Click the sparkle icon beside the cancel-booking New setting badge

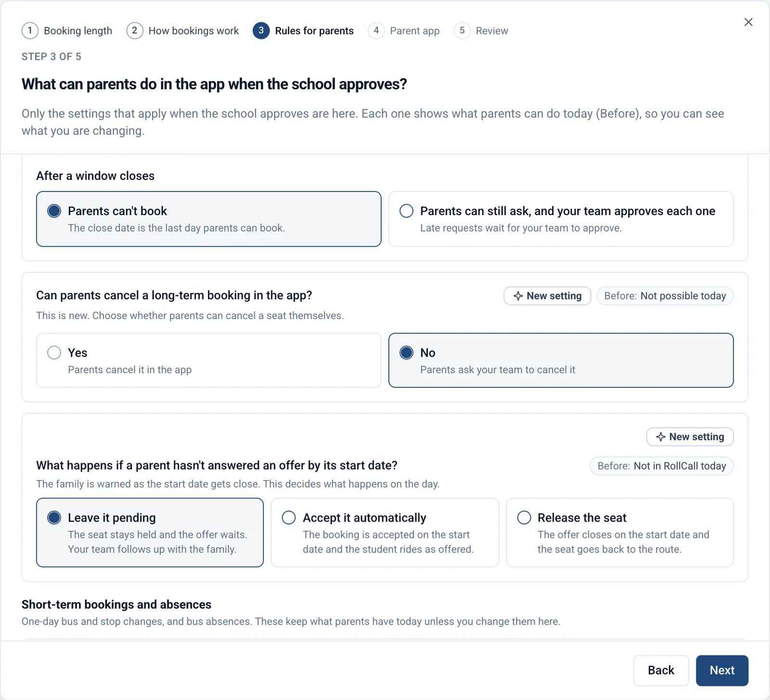518,296
